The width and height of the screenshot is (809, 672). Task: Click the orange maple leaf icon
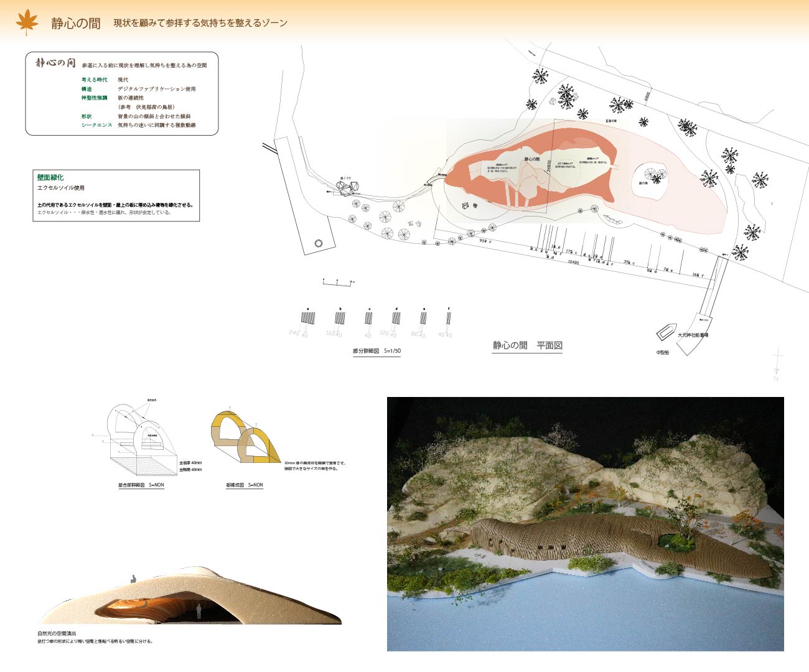27,22
